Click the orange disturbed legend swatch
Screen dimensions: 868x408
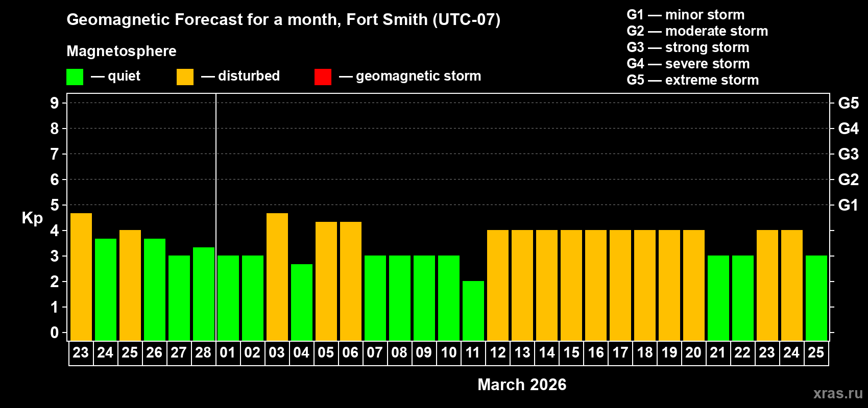185,77
